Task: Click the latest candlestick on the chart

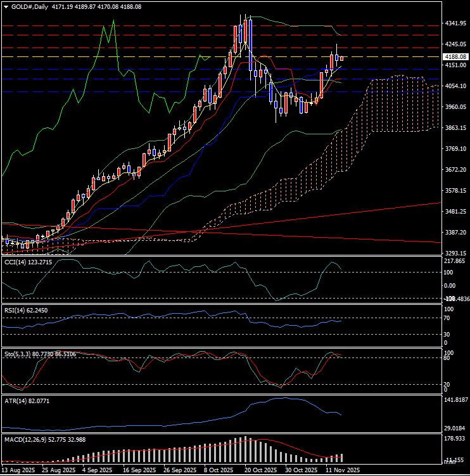Action: 342,58
